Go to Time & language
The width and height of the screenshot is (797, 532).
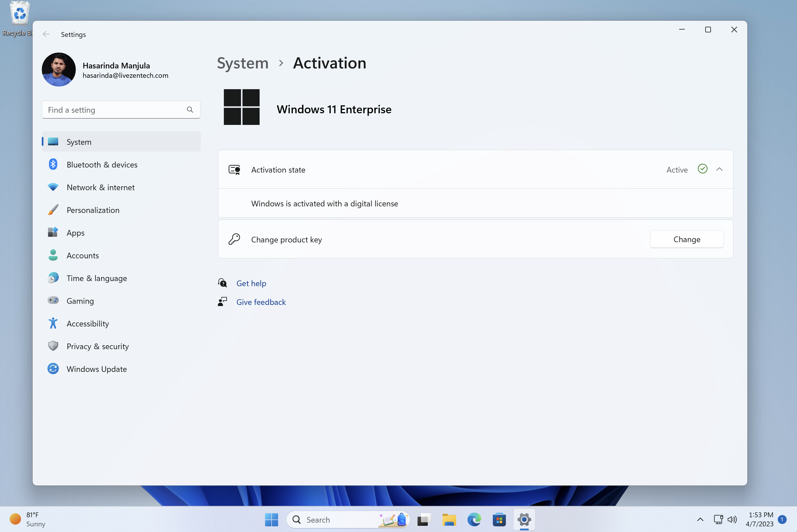96,278
